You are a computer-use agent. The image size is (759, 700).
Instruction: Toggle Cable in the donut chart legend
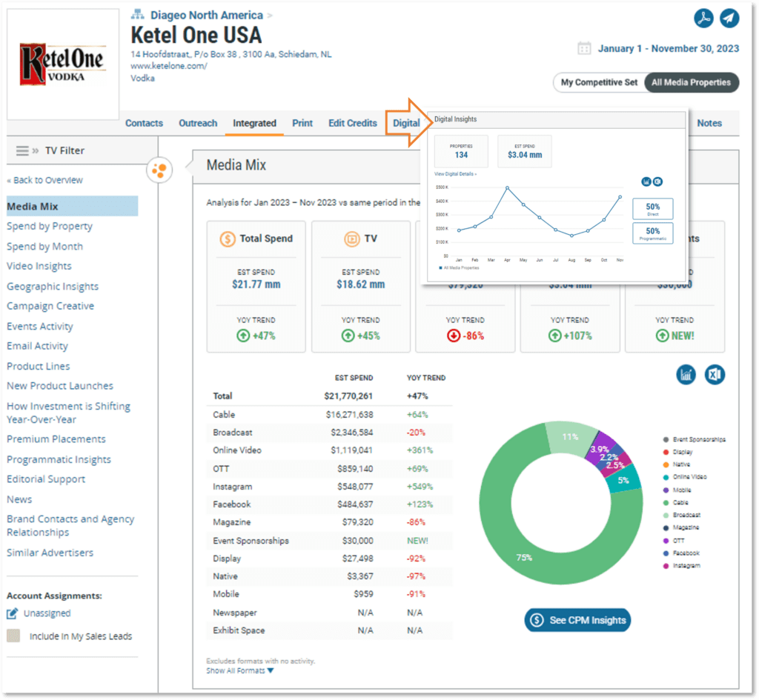[x=675, y=503]
